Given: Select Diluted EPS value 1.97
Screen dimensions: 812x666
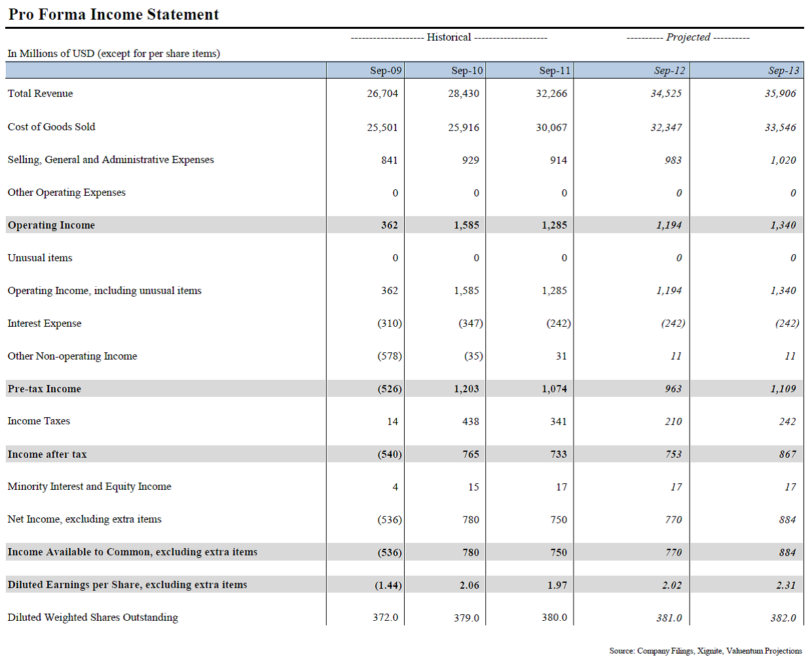Looking at the screenshot, I should (x=557, y=585).
